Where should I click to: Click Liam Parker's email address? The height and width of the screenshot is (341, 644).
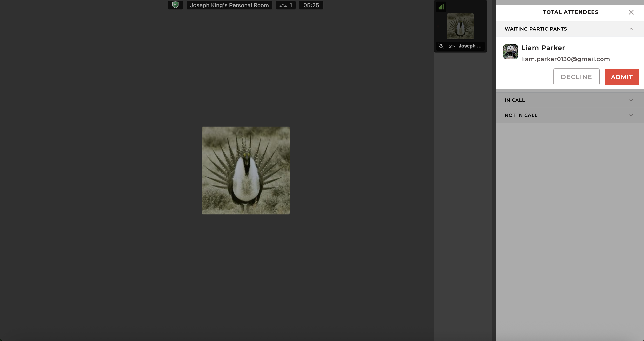(565, 59)
